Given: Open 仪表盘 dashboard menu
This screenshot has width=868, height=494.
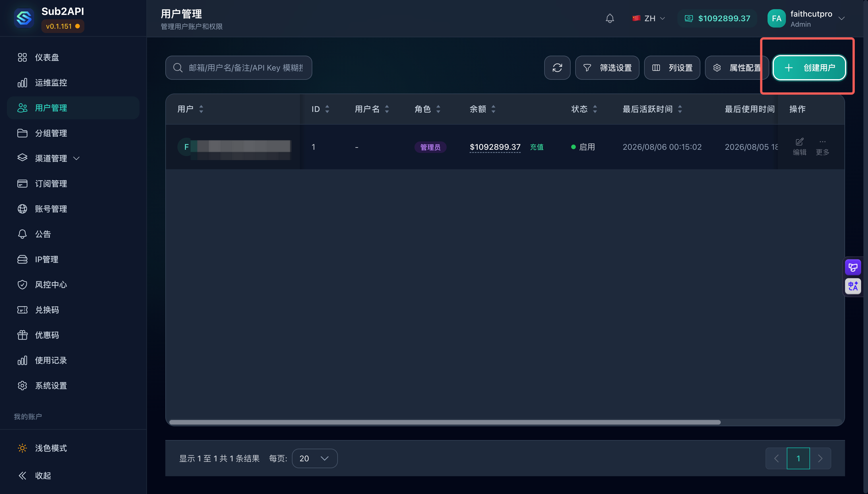Looking at the screenshot, I should pyautogui.click(x=73, y=57).
